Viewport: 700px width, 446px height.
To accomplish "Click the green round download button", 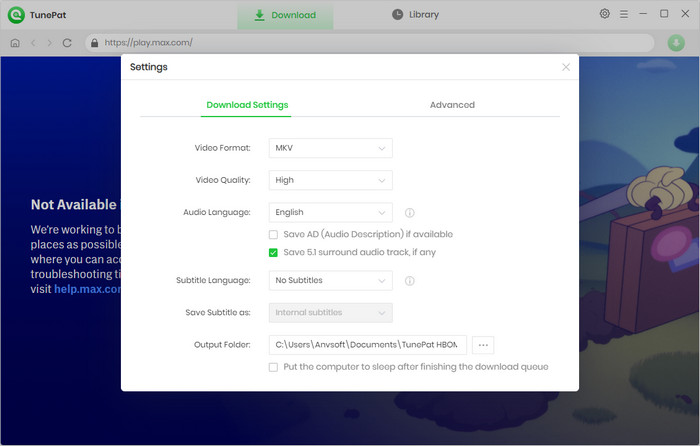I will click(676, 43).
